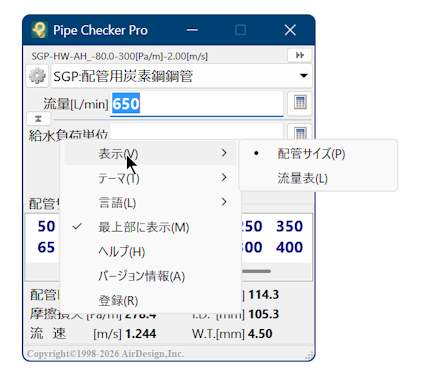The image size is (423, 376).
Task: Close the Pipe Checker Pro window
Action: pos(290,30)
